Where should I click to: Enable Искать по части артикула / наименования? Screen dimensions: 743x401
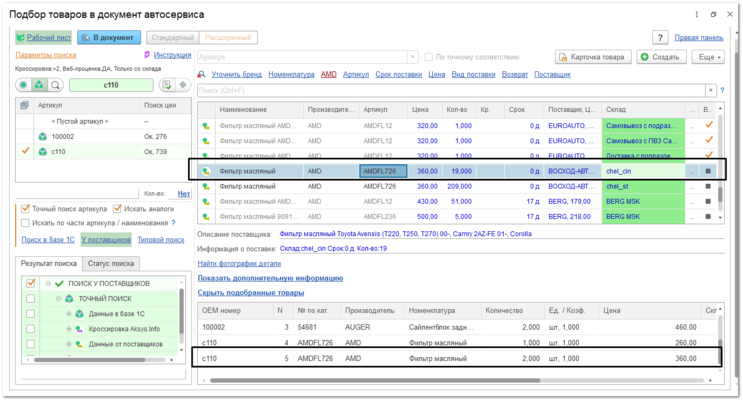(26, 223)
